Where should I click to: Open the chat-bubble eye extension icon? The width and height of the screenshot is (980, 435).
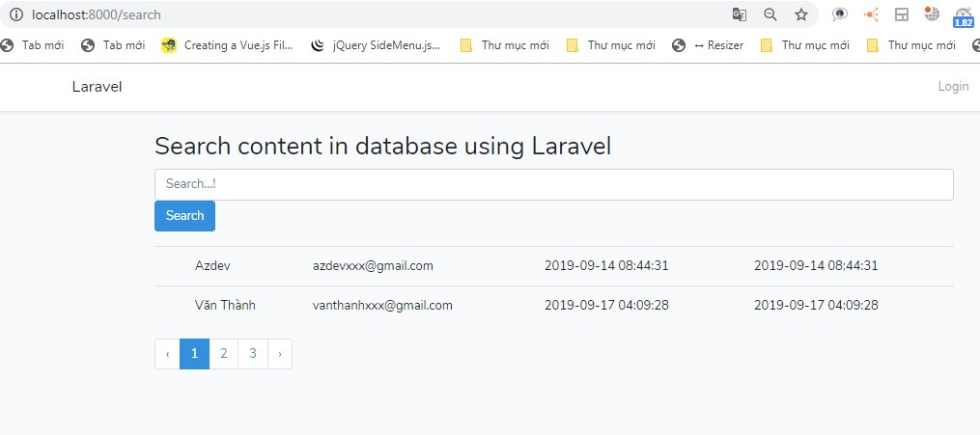tap(840, 14)
